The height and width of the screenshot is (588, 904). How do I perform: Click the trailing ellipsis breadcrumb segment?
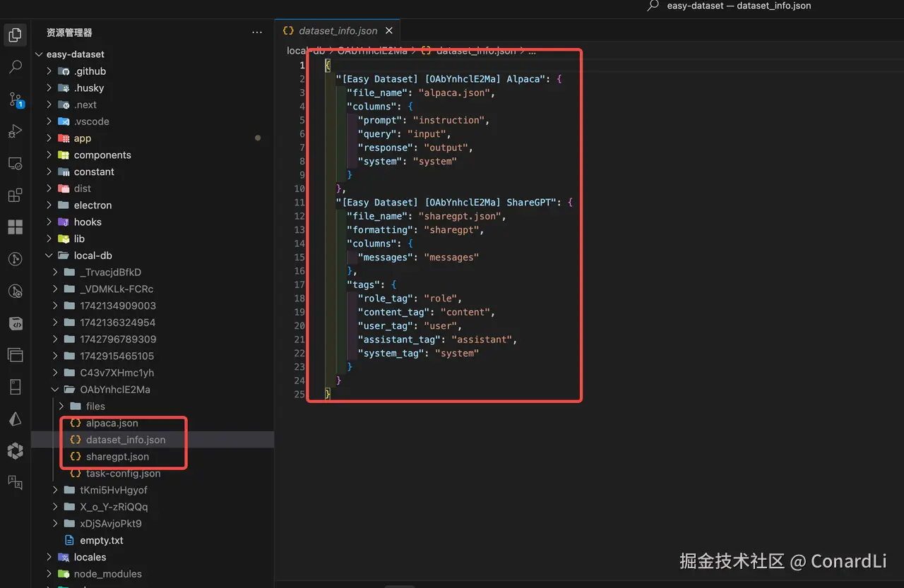pyautogui.click(x=533, y=51)
